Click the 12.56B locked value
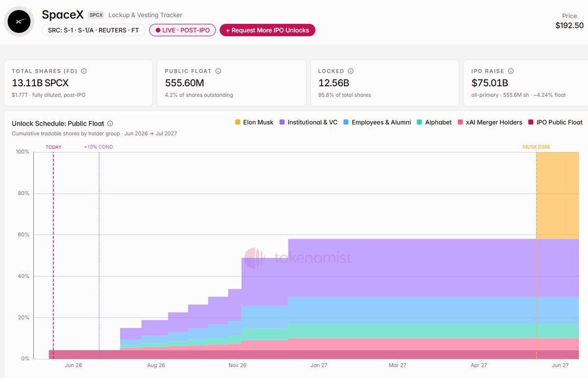588x378 pixels. click(x=333, y=83)
